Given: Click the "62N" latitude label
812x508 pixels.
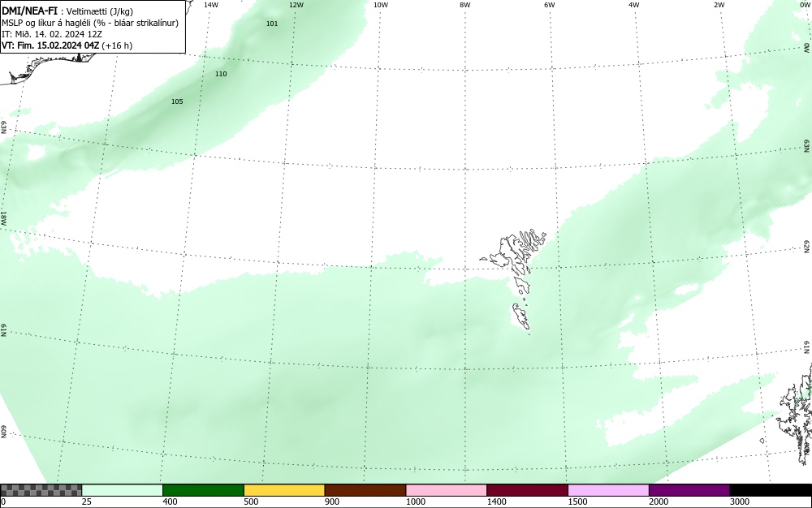Looking at the screenshot, I should coord(807,246).
